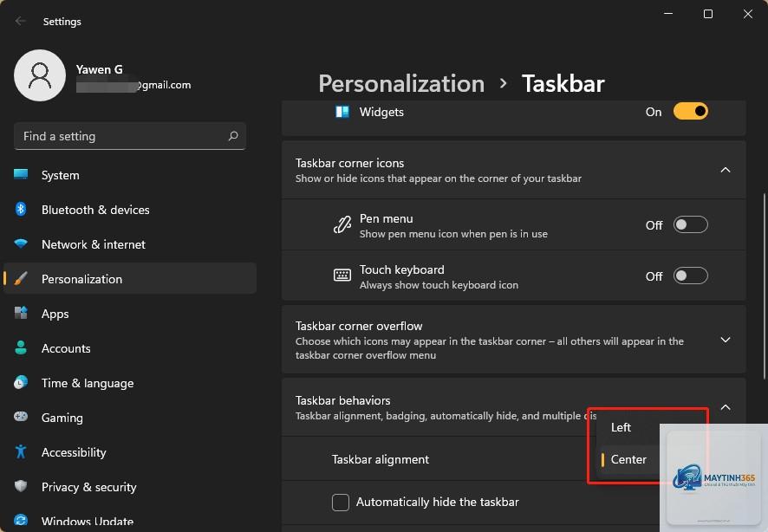Click the Accessibility figure icon

(x=21, y=451)
